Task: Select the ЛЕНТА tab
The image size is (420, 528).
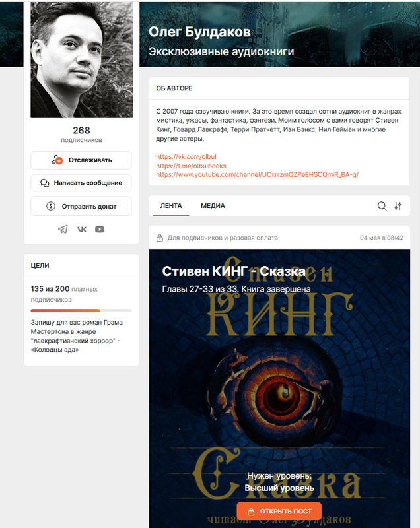Action: (x=171, y=206)
